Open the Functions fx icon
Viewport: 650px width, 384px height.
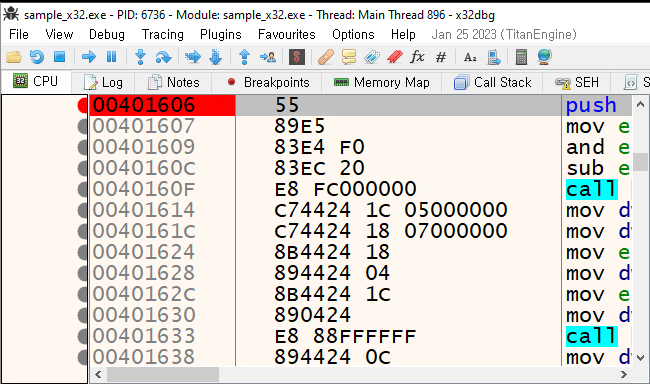click(x=417, y=56)
